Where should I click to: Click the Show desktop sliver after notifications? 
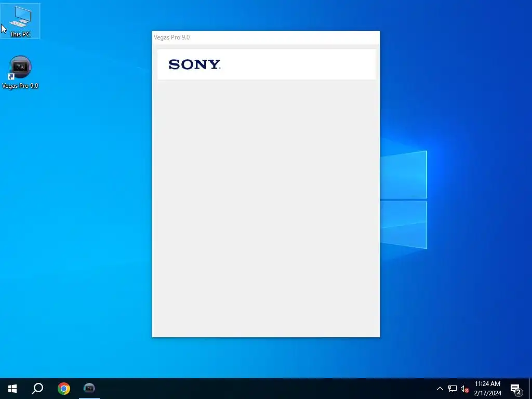coord(530,389)
